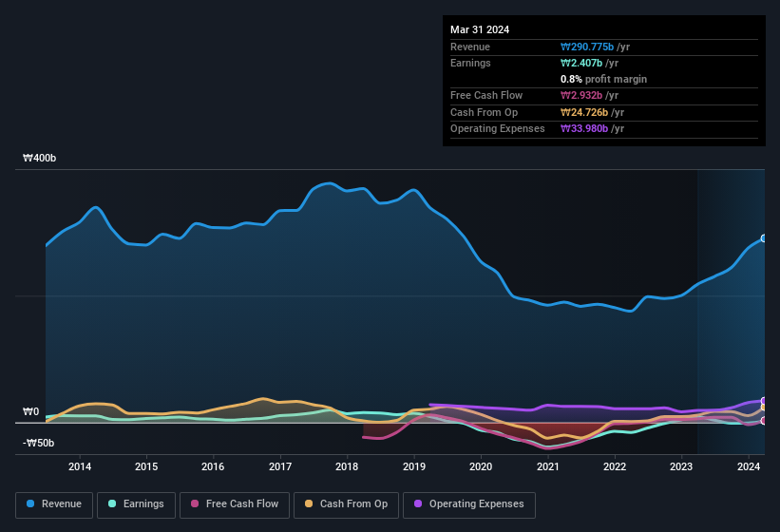Click the Mar 31 2024 tooltip date
The image size is (780, 532).
point(480,29)
